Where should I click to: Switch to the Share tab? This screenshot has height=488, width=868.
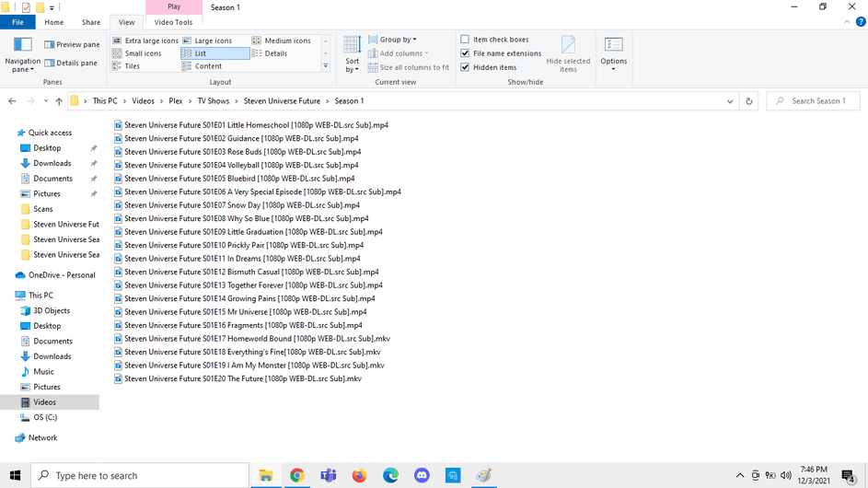pos(91,22)
